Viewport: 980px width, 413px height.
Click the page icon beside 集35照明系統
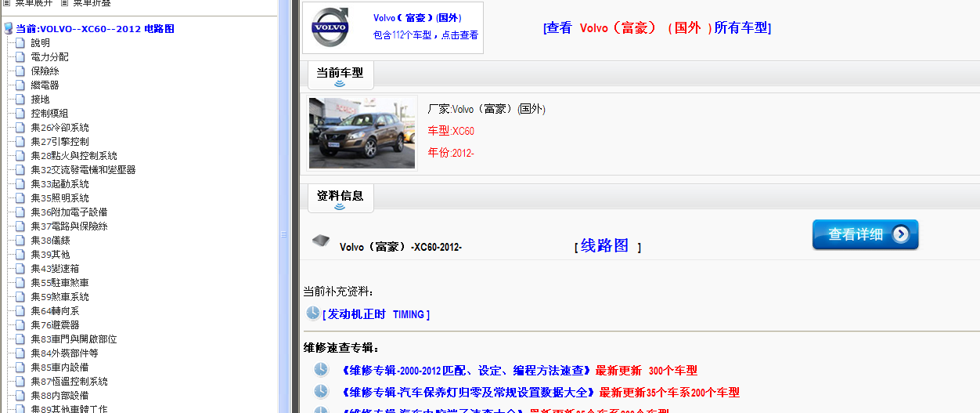pos(20,198)
